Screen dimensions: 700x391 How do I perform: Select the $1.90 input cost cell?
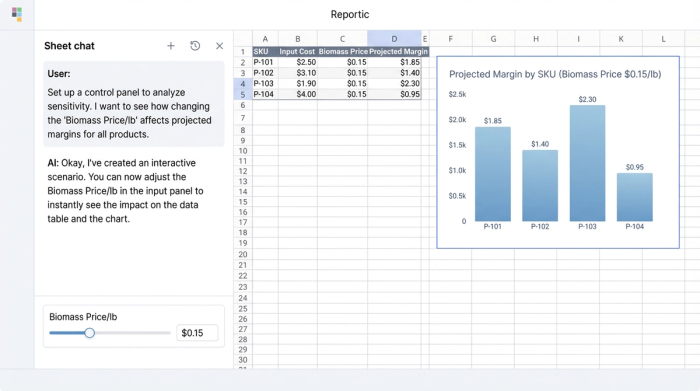click(298, 83)
